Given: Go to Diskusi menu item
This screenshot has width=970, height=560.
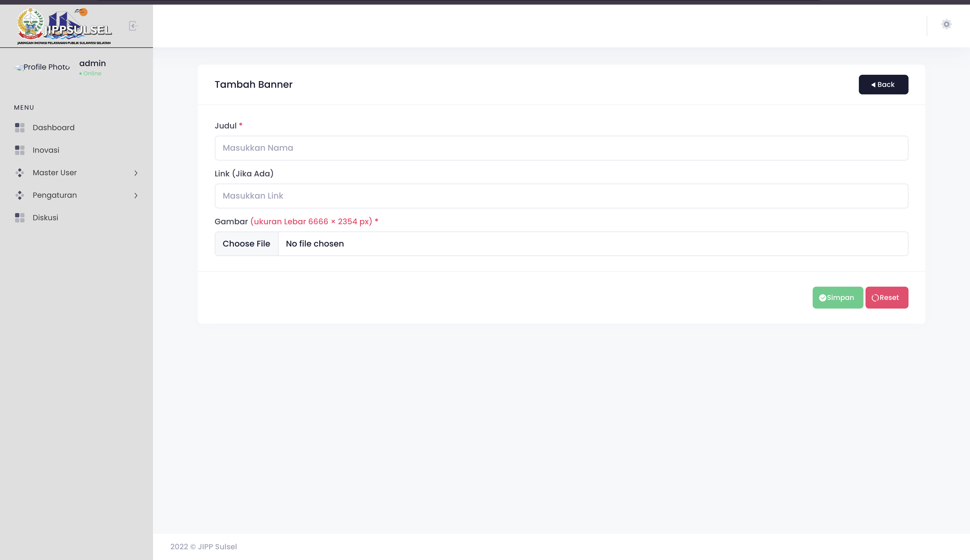Looking at the screenshot, I should (45, 218).
